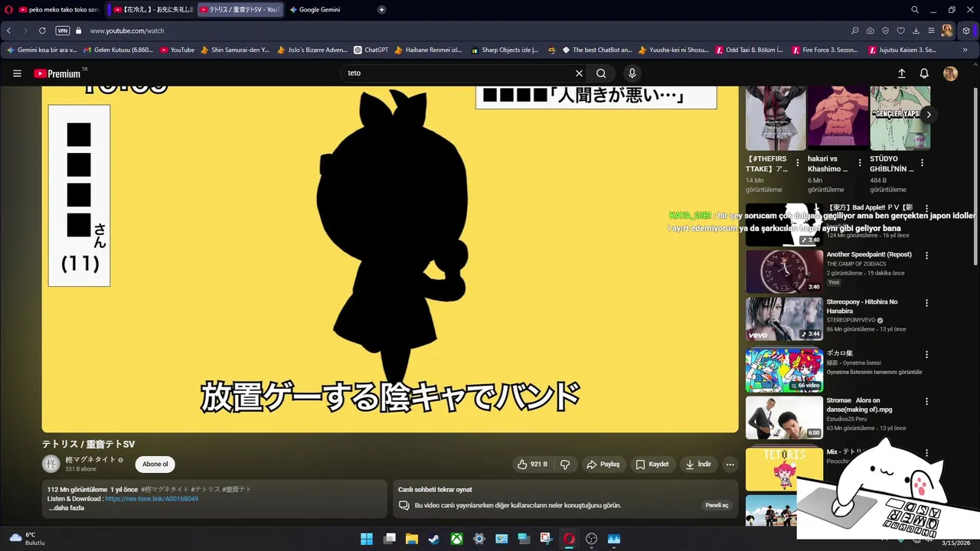Download the video with İndir
Screen dimensions: 980x551
click(698, 465)
